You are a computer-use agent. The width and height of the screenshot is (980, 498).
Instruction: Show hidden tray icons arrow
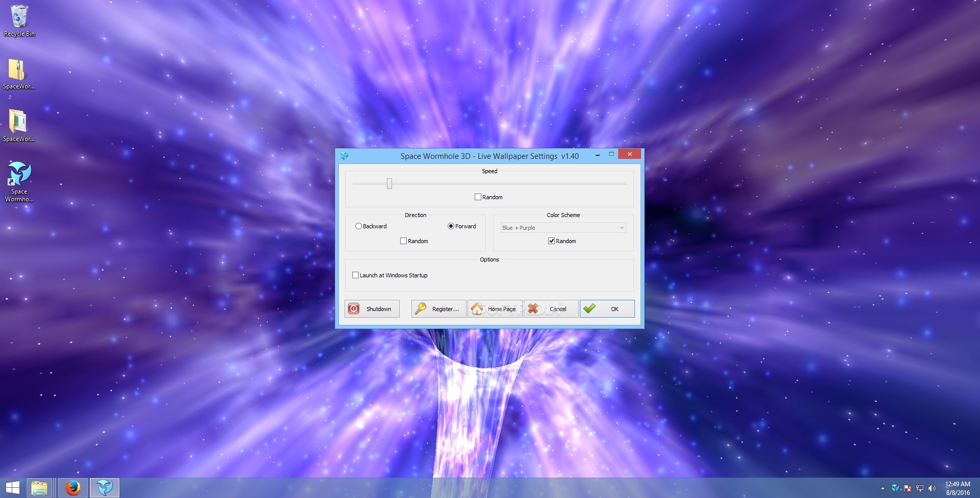[x=883, y=488]
